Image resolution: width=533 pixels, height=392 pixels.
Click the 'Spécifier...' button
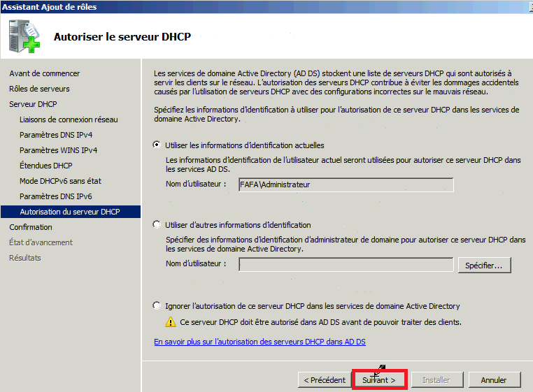point(485,266)
